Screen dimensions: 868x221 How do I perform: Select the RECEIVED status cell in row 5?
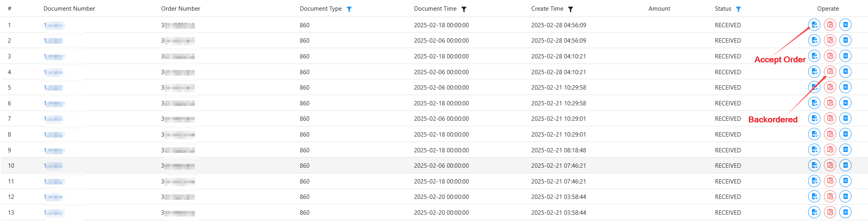pos(728,88)
